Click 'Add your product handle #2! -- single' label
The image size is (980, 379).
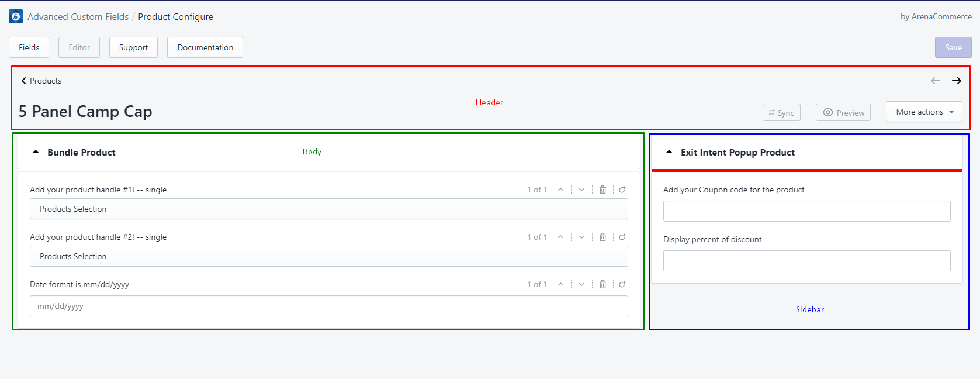(98, 237)
